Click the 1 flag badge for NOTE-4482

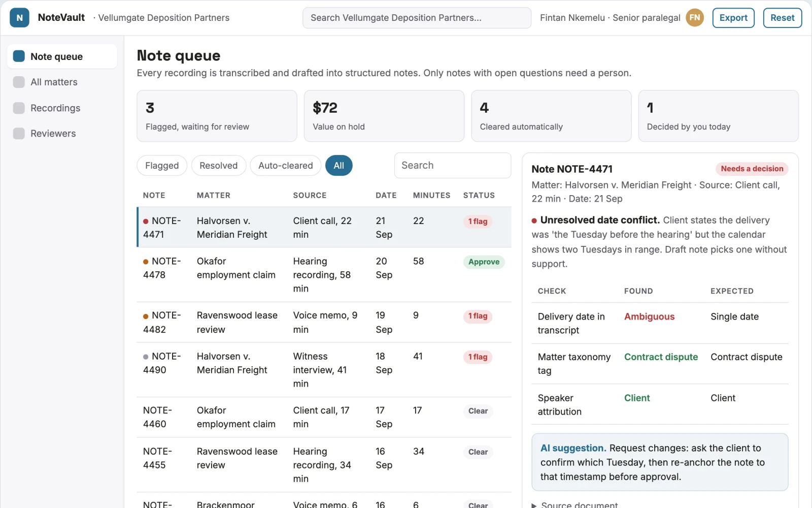[478, 316]
